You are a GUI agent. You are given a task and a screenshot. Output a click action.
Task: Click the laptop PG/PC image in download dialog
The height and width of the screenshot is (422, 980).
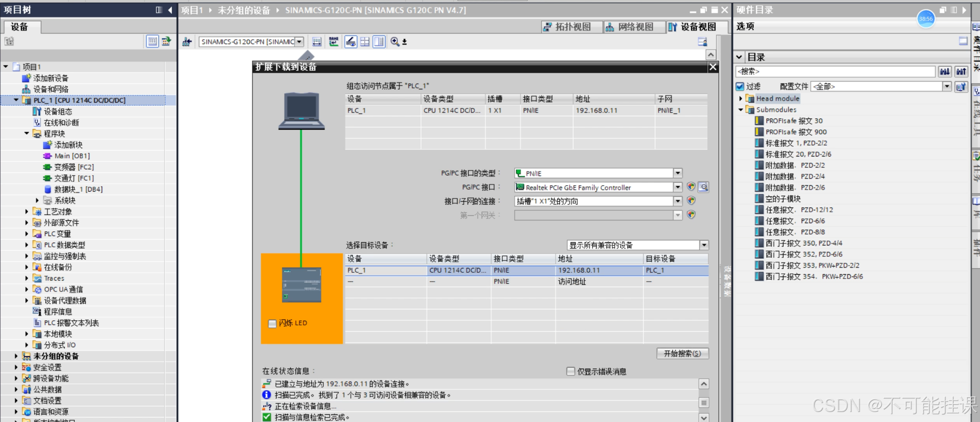(x=302, y=111)
